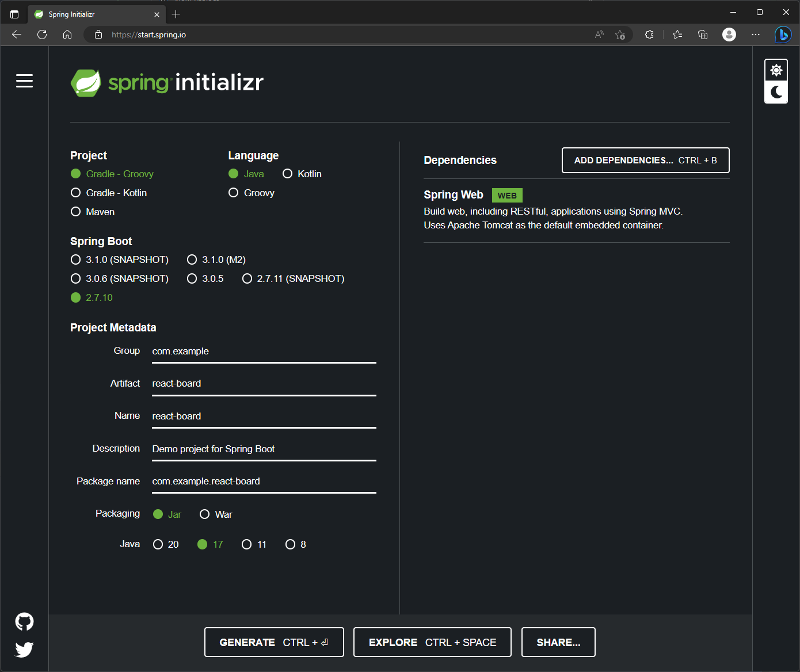Select Gradle - Groovy project type
800x672 pixels.
[112, 174]
